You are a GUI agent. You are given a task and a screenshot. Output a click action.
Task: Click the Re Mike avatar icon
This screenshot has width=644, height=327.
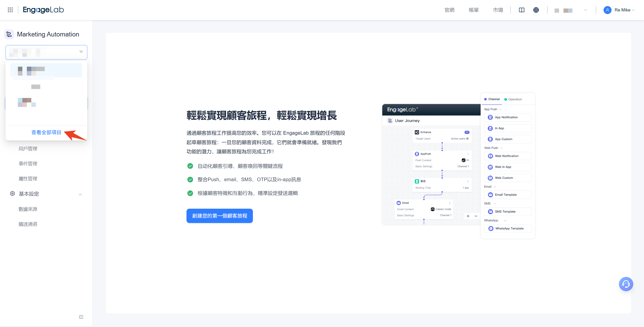pyautogui.click(x=608, y=10)
